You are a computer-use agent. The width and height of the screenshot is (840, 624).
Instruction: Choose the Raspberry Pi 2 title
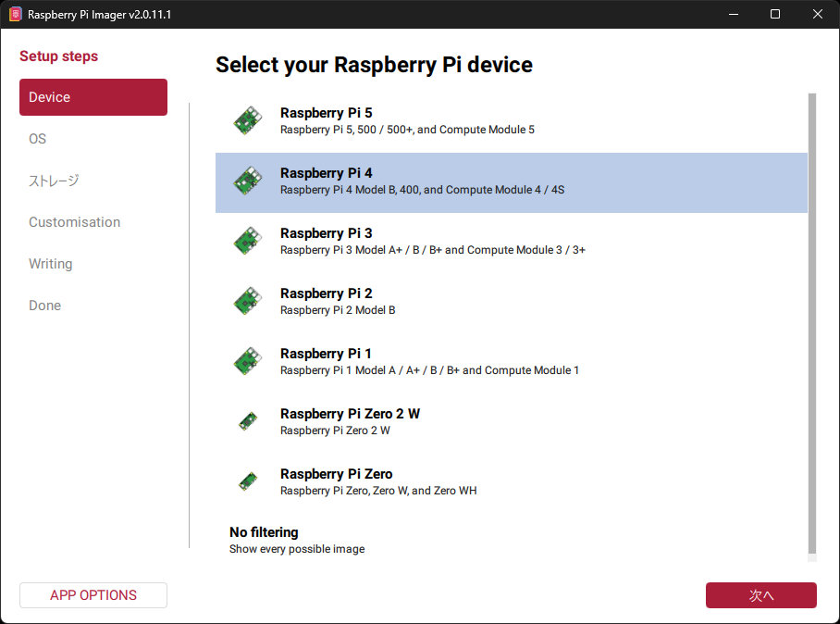[327, 293]
